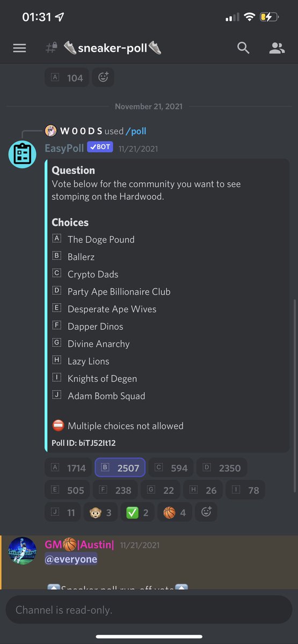Open the hamburger navigation menu

pyautogui.click(x=19, y=48)
